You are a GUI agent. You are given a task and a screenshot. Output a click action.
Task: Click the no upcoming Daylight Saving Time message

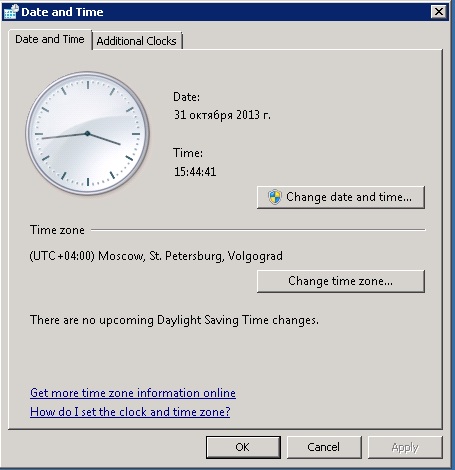pos(174,320)
